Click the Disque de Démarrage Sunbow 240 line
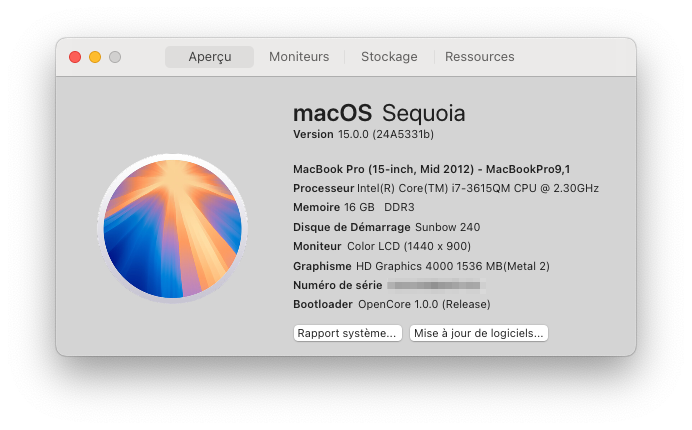The width and height of the screenshot is (692, 430). coord(387,227)
